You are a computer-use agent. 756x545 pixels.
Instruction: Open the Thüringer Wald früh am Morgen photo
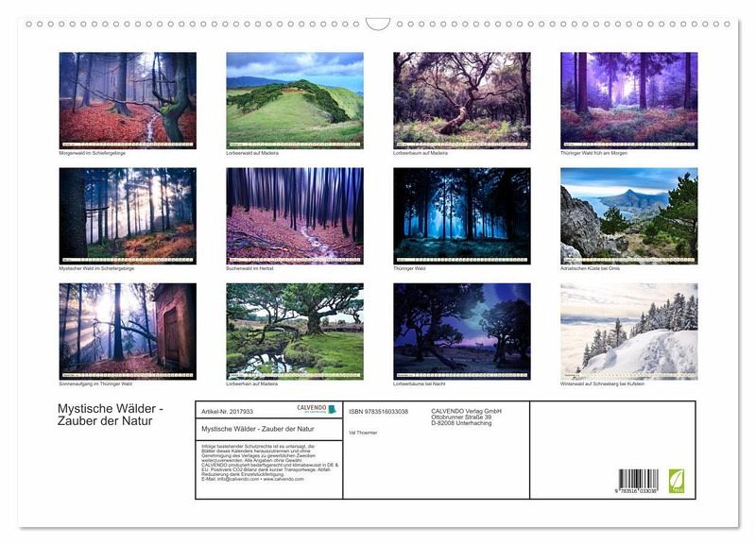click(x=628, y=99)
